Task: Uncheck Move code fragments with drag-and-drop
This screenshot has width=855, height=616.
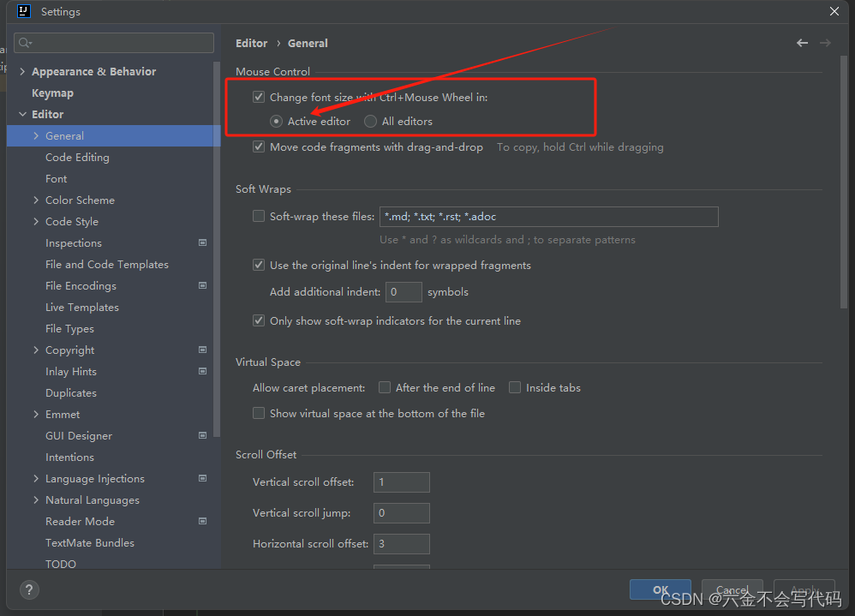Action: 259,147
